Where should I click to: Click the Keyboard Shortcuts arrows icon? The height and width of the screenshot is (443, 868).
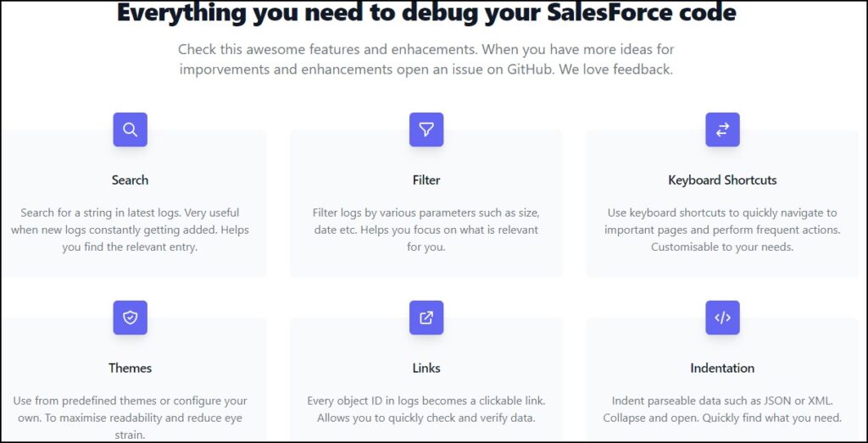click(x=722, y=130)
